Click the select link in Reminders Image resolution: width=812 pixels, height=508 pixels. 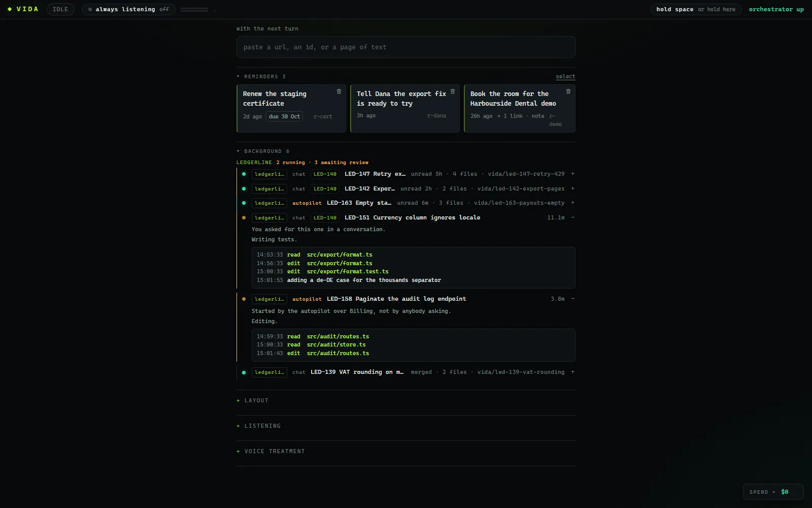[565, 77]
